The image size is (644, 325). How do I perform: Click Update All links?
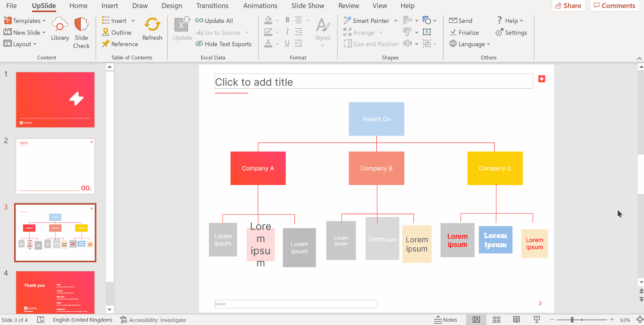coord(214,21)
